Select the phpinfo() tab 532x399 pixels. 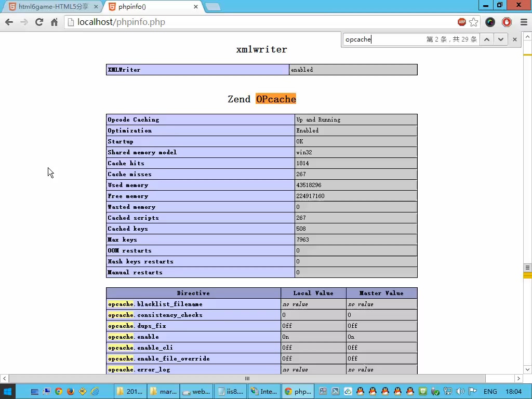pyautogui.click(x=153, y=6)
